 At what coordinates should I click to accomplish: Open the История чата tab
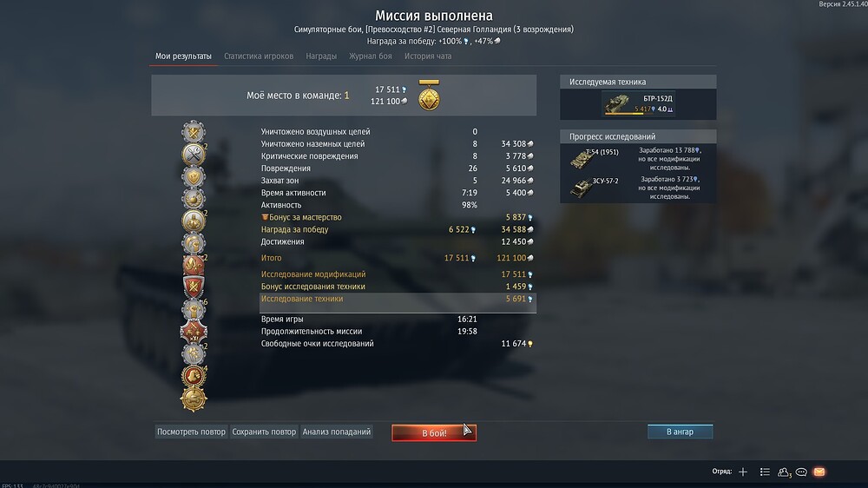[x=428, y=56]
